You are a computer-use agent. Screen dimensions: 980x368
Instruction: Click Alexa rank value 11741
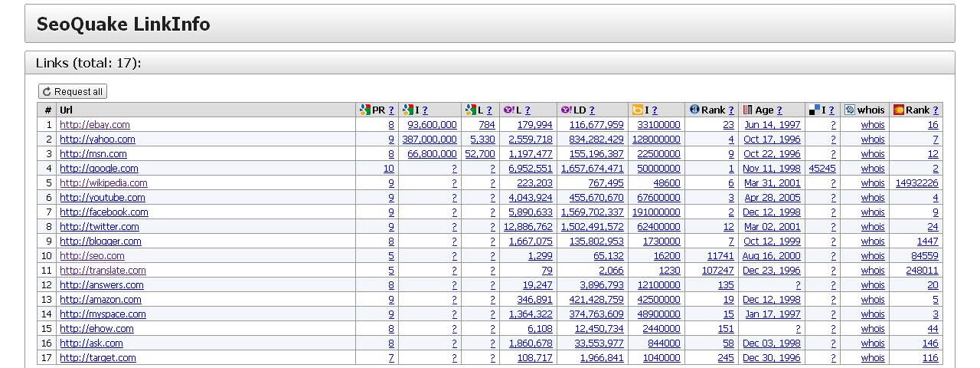(x=720, y=256)
